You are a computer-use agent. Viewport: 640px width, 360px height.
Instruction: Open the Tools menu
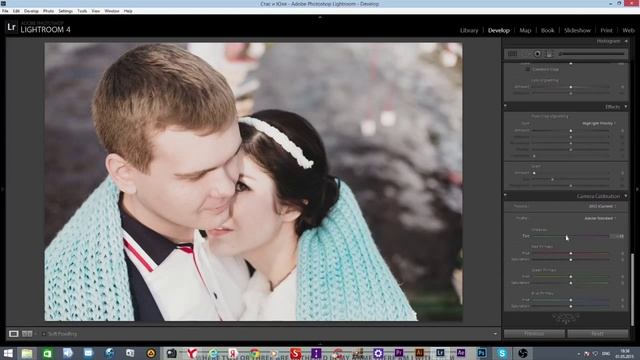coord(82,11)
